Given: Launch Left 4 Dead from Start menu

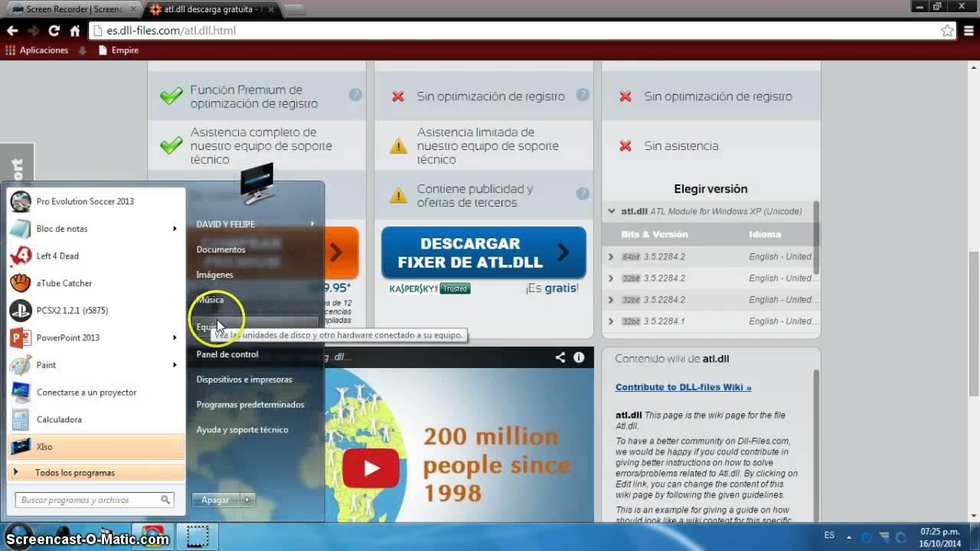Looking at the screenshot, I should tap(96, 256).
